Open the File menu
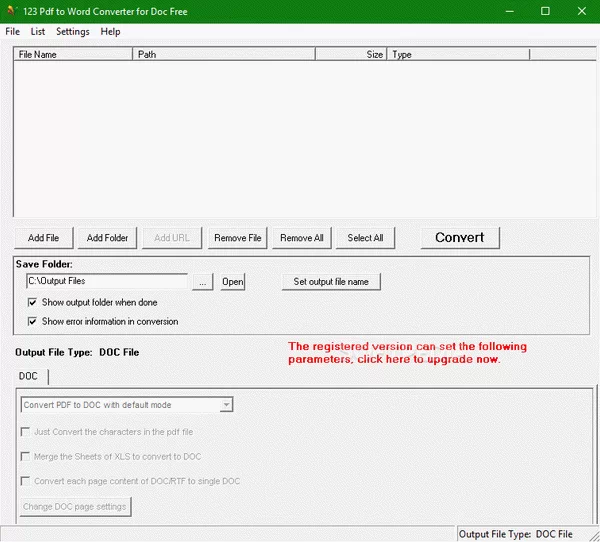 [x=12, y=32]
